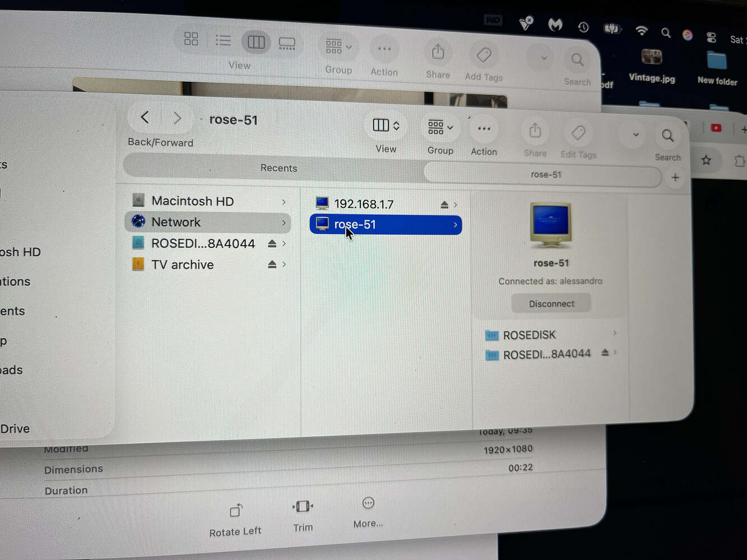Expand the ROSEDISK folder chevron
The height and width of the screenshot is (560, 747).
pos(615,333)
